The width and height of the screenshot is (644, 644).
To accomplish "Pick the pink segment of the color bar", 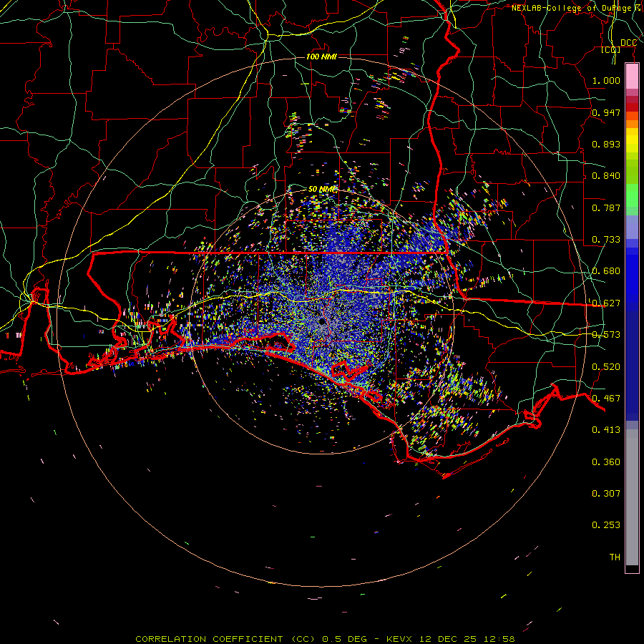I will 632,77.
